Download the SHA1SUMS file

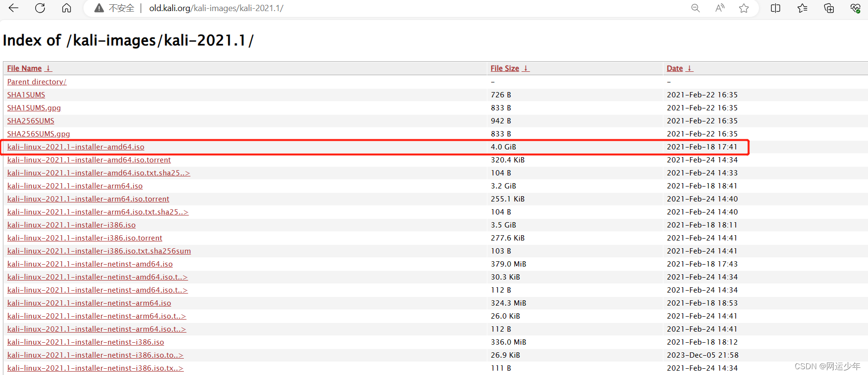point(26,95)
